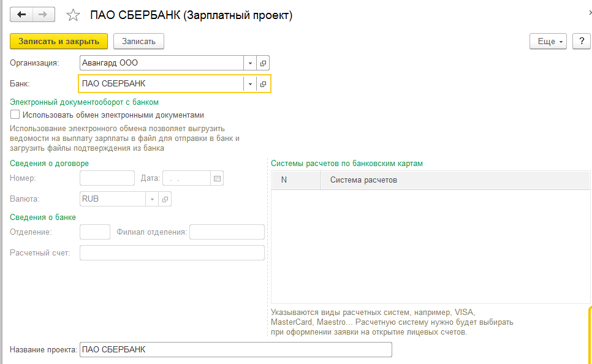
Task: Expand the Валюта RUB dropdown
Action: [152, 199]
